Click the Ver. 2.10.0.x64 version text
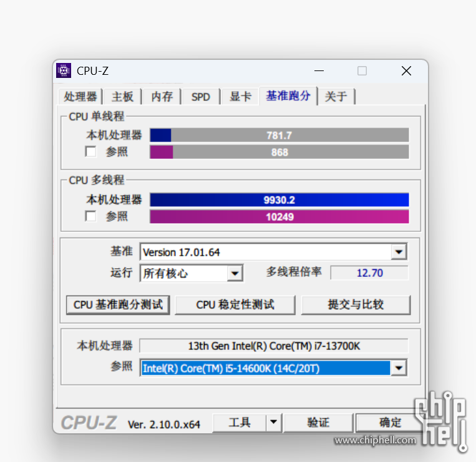This screenshot has width=476, height=462. pyautogui.click(x=164, y=424)
